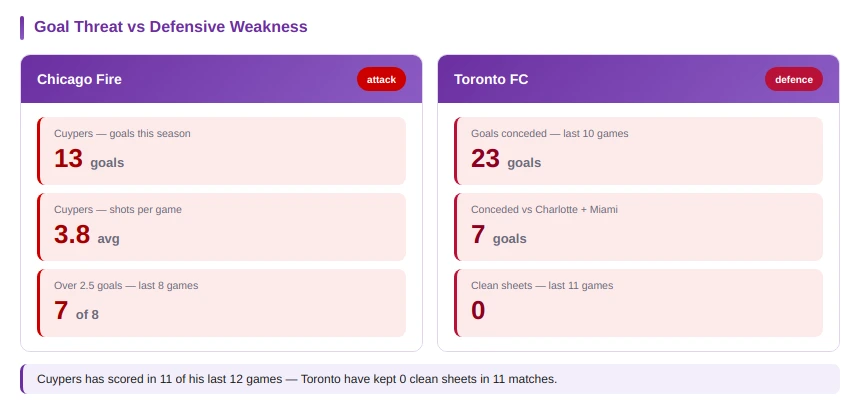Select the Toronto FC card header
Image resolution: width=860 pixels, height=410 pixels.
638,79
